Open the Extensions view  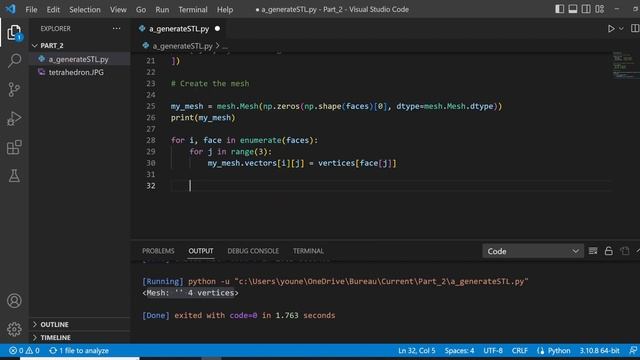click(14, 147)
